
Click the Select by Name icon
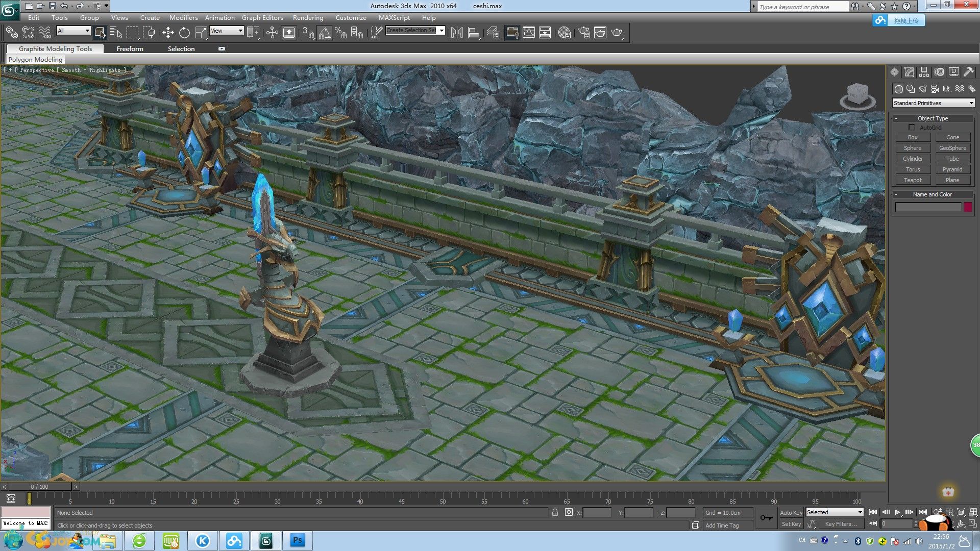116,33
